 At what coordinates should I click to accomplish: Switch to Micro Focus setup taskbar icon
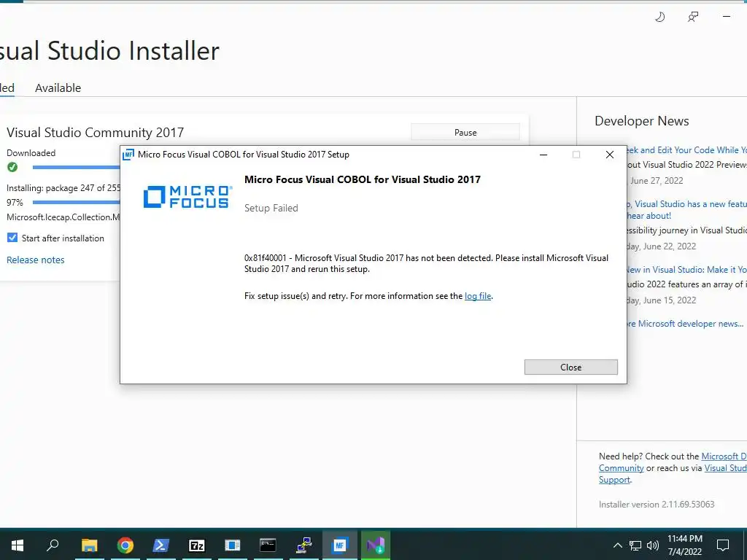pos(340,545)
